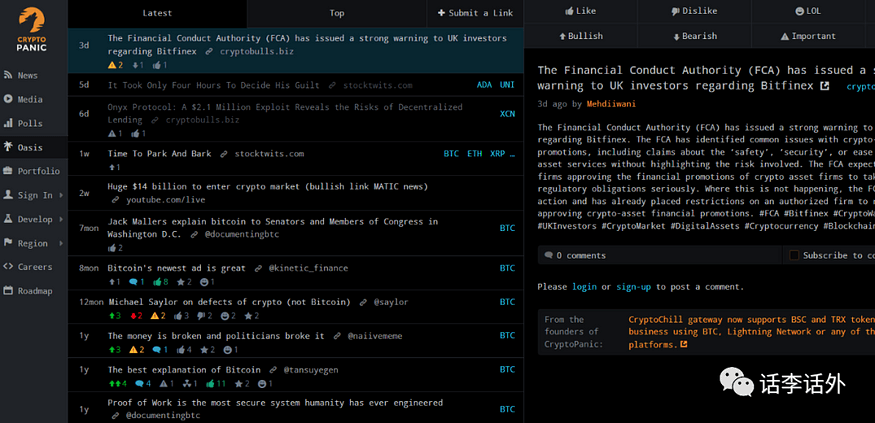Go to Polls in the sidebar
875x423 pixels.
29,123
